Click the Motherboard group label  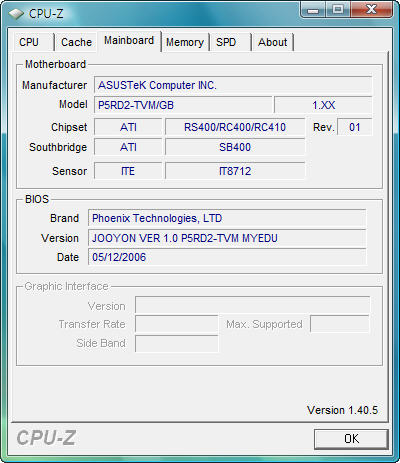click(x=55, y=64)
